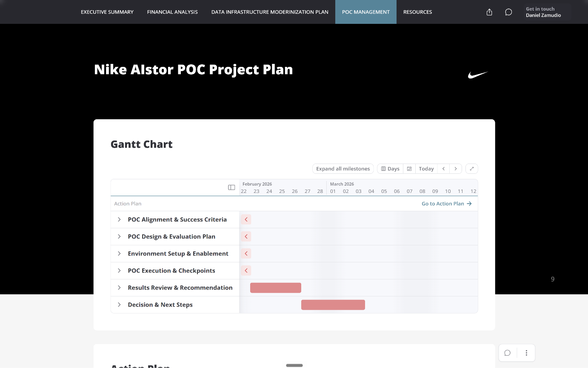
Task: Click the Nike AIstor POC Project Plan title
Action: coord(194,69)
